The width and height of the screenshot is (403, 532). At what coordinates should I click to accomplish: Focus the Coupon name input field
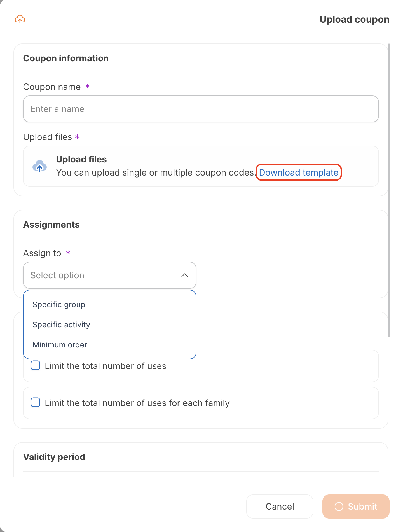pos(201,109)
